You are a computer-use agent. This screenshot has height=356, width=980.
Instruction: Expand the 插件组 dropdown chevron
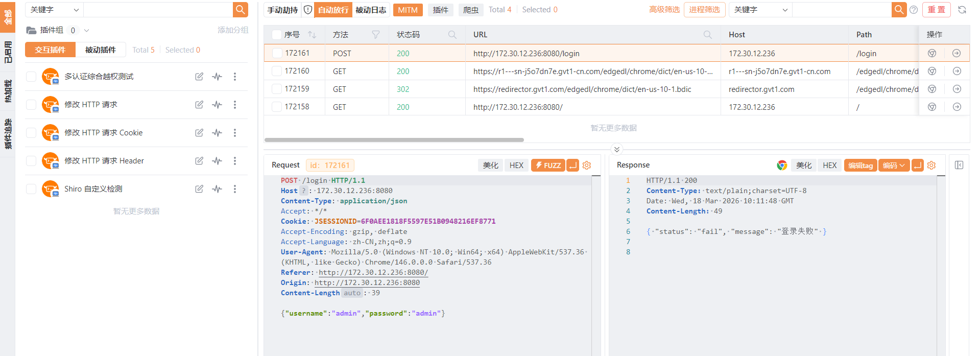tap(86, 31)
